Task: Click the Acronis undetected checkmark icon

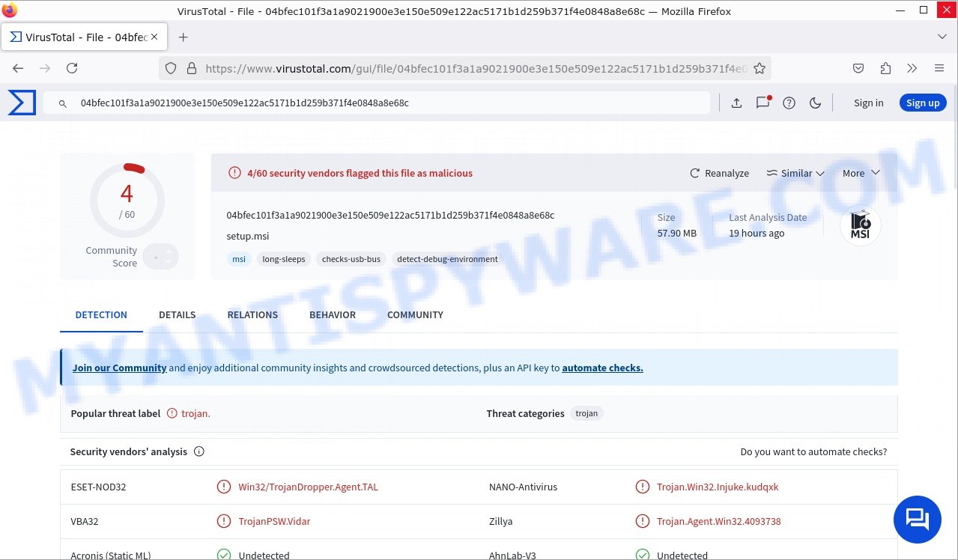Action: pyautogui.click(x=223, y=555)
